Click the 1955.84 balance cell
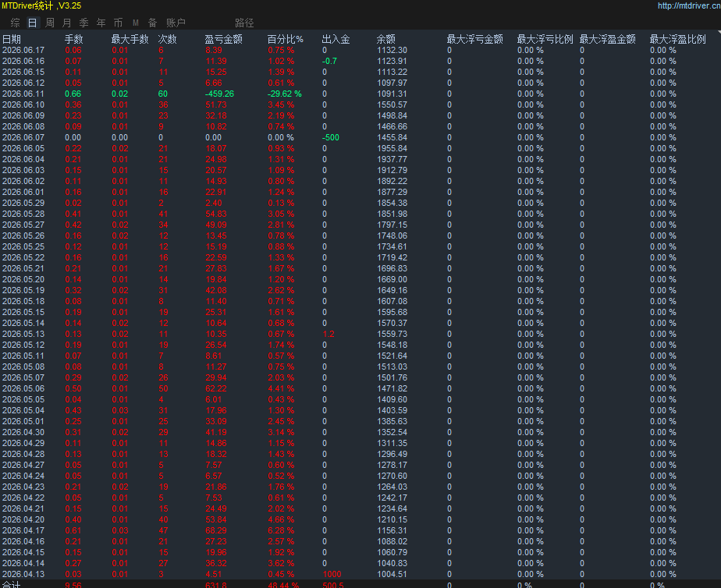Viewport: 721px width, 588px height. 392,148
